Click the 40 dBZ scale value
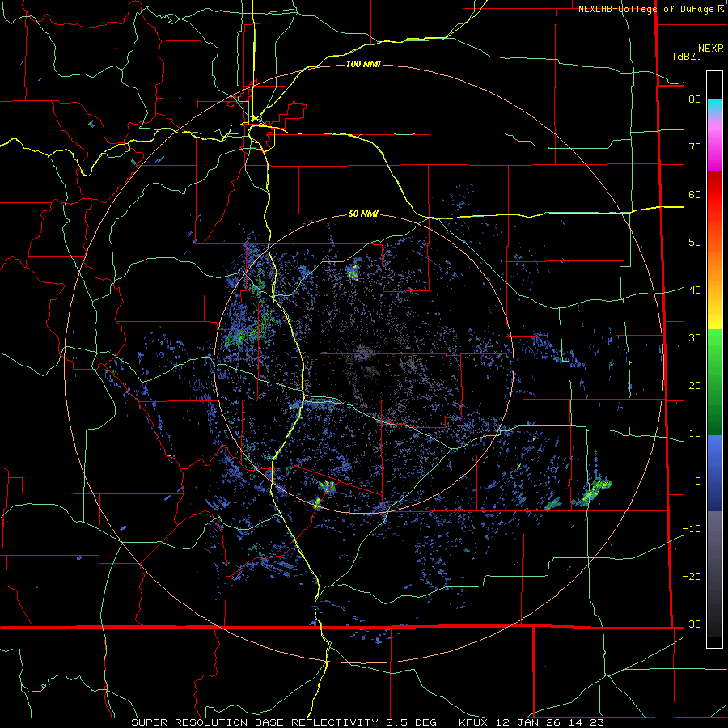Viewport: 728px width, 728px height. [695, 290]
